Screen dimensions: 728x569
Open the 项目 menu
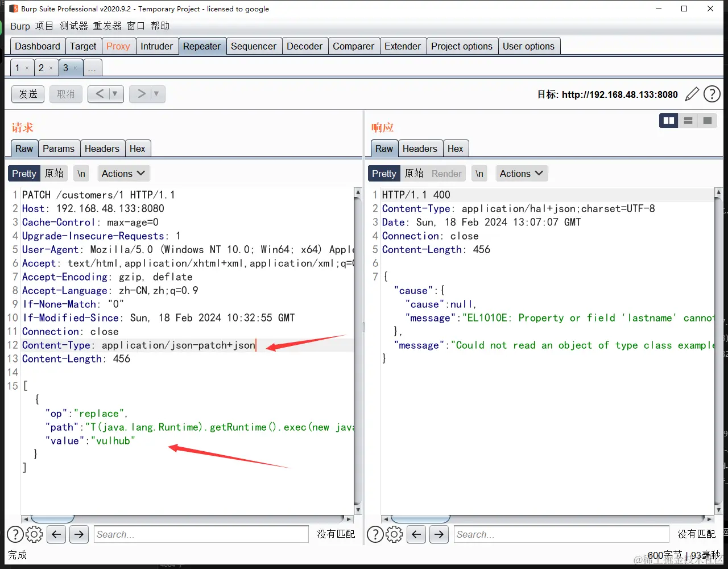point(44,26)
